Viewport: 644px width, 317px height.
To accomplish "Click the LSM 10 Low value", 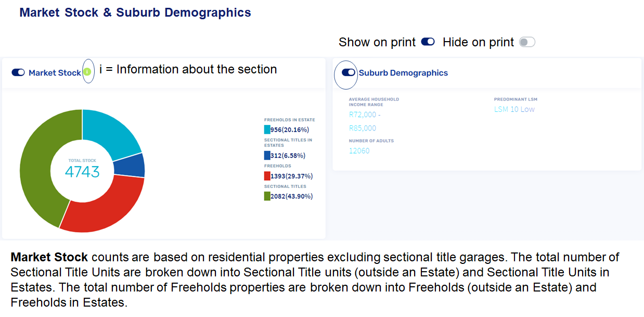I will click(x=514, y=109).
